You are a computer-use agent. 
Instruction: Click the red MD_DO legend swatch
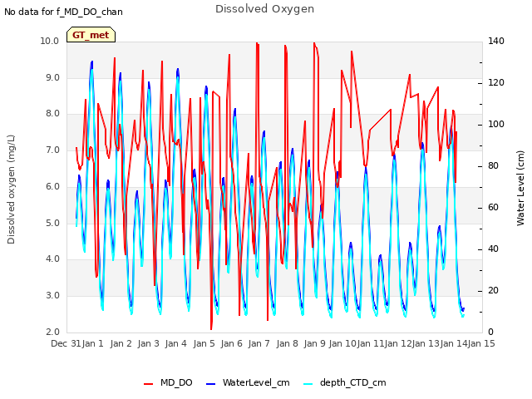(148, 384)
